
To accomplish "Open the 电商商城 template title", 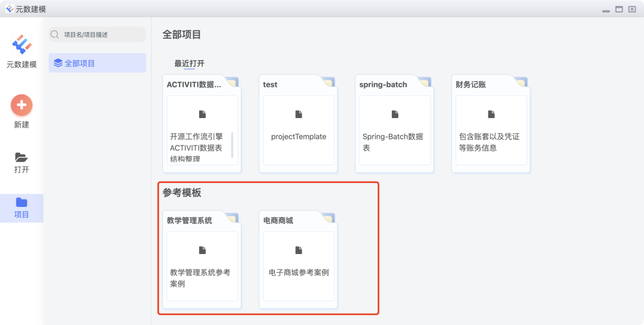I will click(278, 221).
